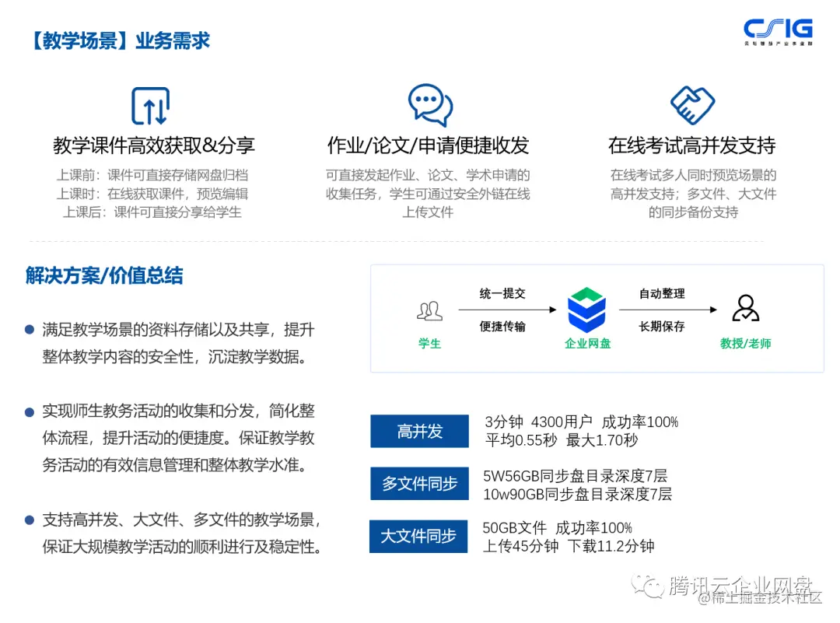
Task: Select the 高并发 label button
Action: pyautogui.click(x=419, y=431)
